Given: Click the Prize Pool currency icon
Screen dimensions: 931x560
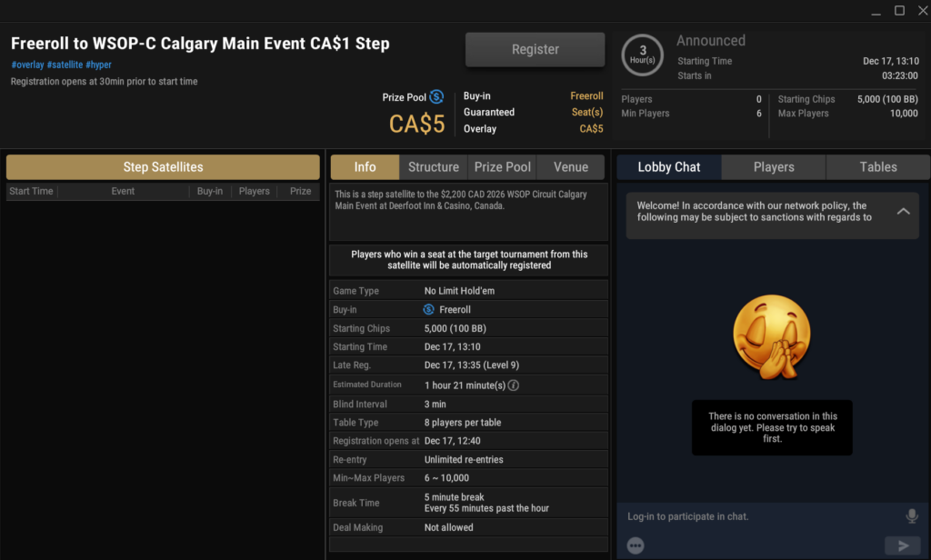Looking at the screenshot, I should pyautogui.click(x=436, y=96).
